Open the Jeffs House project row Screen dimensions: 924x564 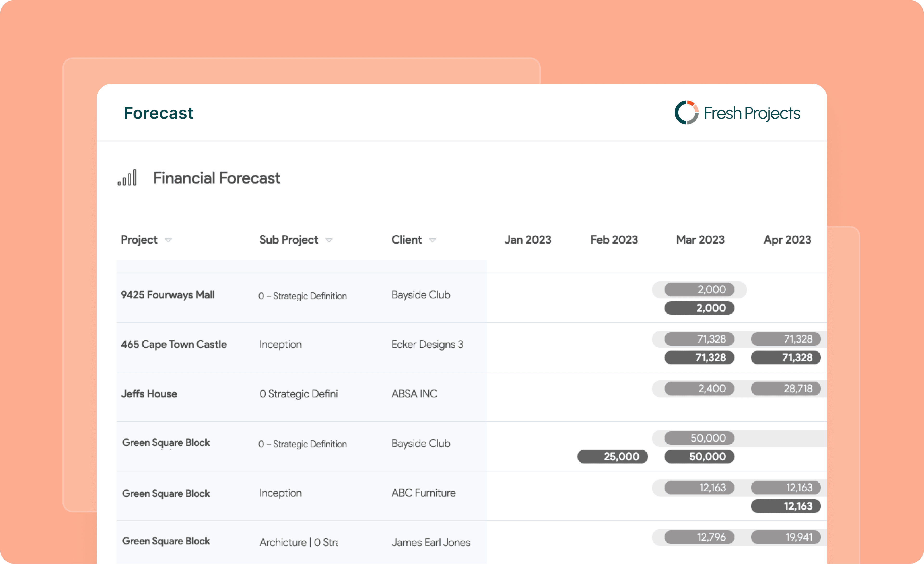149,394
